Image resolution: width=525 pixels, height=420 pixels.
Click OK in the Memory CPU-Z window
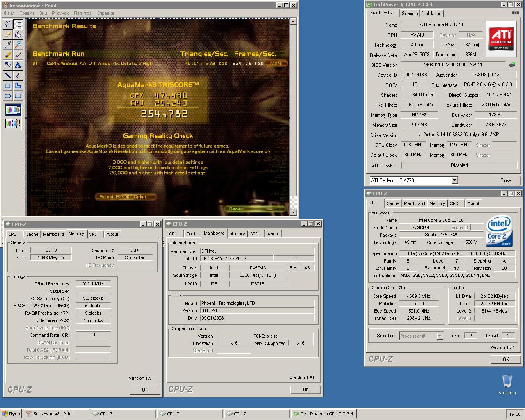pos(145,390)
